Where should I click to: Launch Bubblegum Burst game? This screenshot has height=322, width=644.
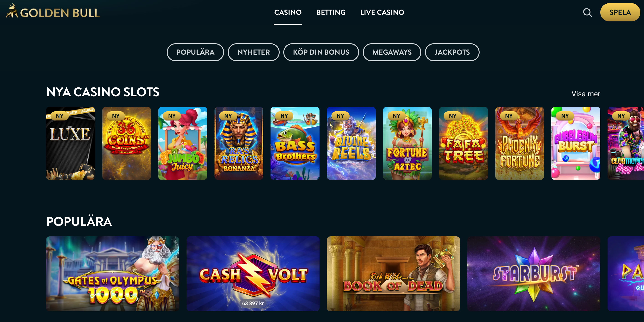576,143
